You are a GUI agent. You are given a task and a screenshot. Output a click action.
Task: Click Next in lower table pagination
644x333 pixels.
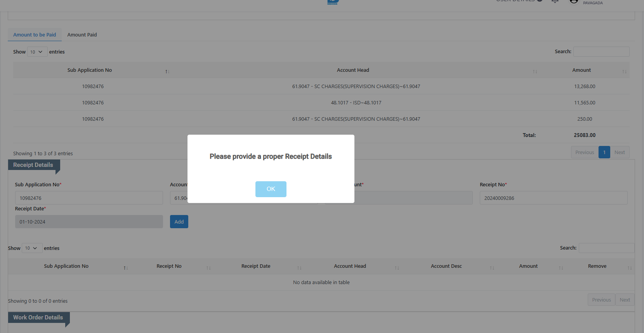coord(625,300)
